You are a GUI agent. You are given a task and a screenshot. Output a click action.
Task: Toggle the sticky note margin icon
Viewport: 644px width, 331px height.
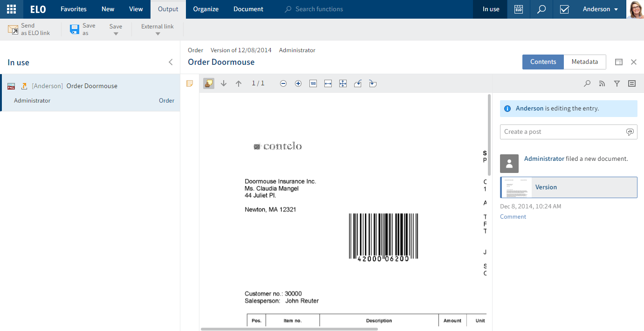(190, 83)
